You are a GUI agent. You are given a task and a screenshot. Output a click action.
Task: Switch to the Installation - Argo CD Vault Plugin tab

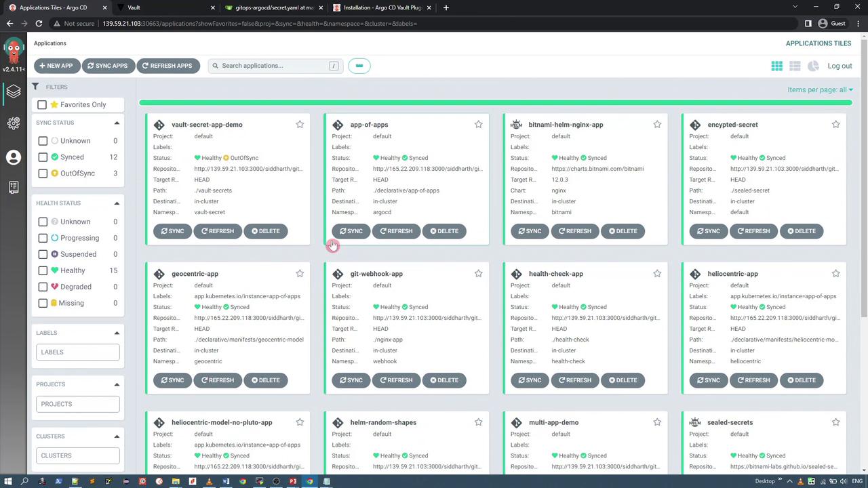point(382,7)
